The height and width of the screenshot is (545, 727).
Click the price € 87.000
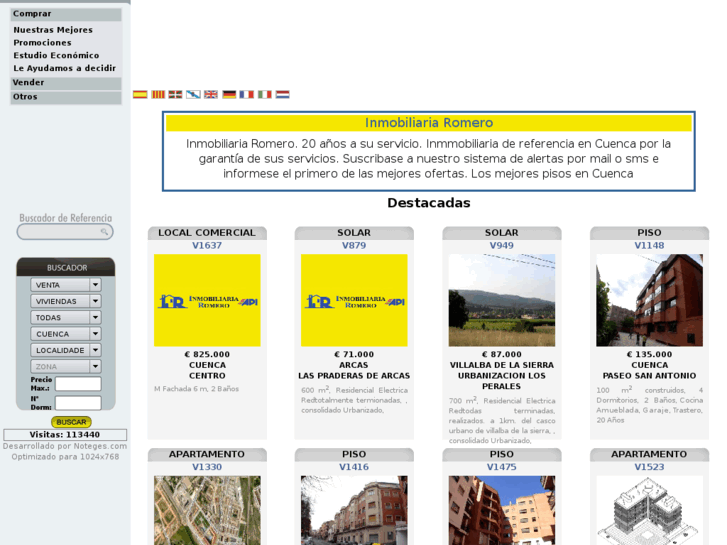(x=502, y=354)
